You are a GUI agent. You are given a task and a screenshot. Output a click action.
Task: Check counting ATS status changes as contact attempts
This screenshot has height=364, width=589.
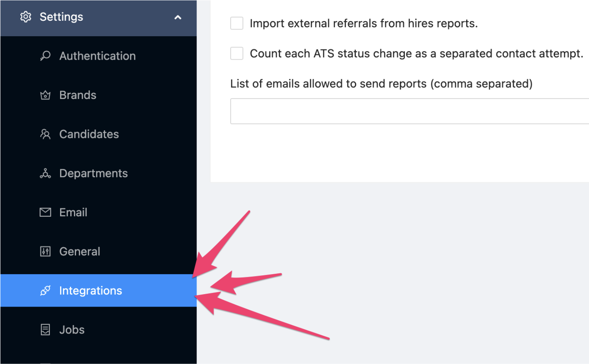pos(236,53)
